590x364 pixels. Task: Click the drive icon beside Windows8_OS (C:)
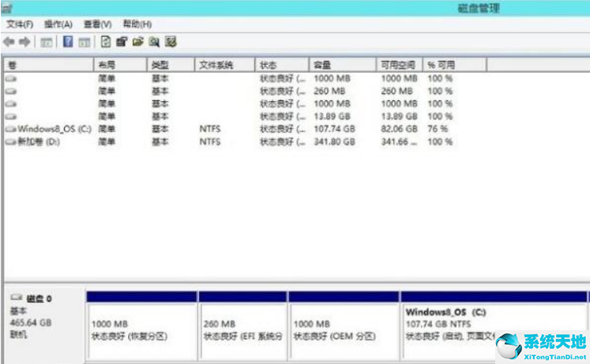pyautogui.click(x=11, y=129)
